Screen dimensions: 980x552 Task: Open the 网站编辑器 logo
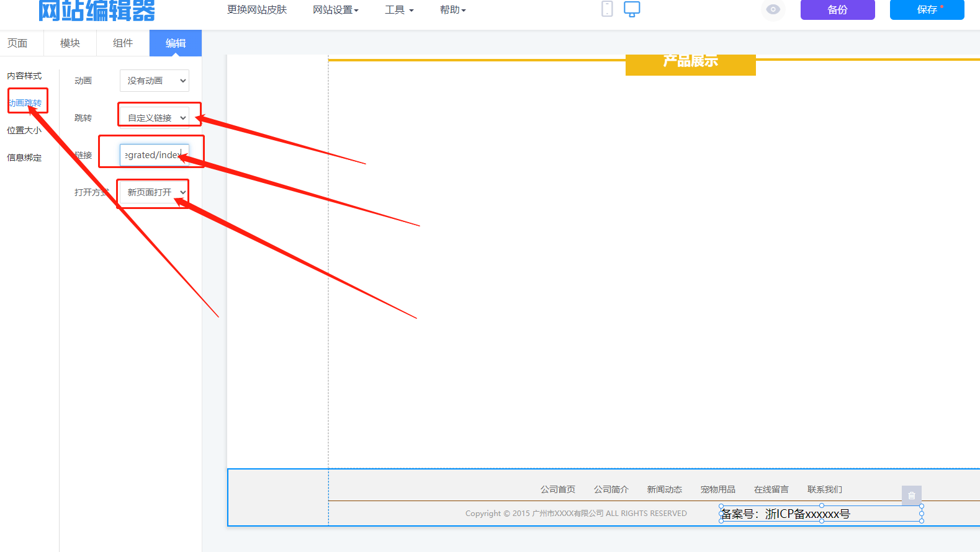pos(97,10)
